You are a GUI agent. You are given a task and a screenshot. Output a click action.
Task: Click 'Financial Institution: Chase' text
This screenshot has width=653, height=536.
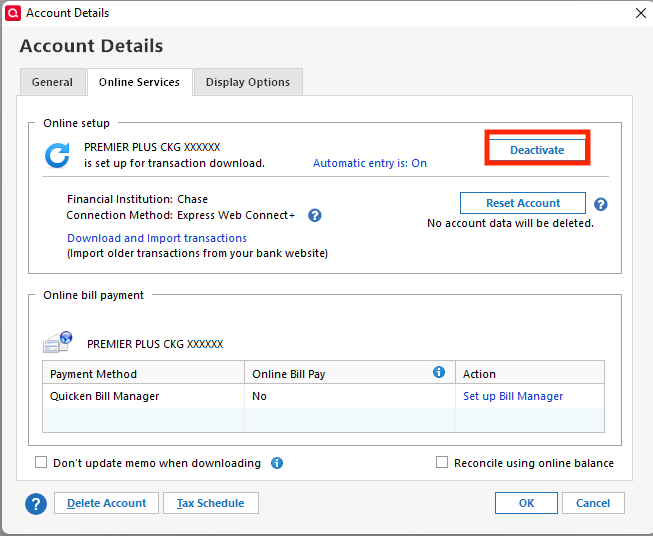click(137, 199)
